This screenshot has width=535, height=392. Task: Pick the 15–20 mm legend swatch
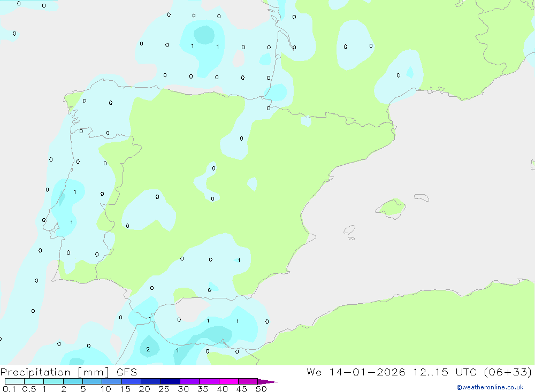(132, 381)
